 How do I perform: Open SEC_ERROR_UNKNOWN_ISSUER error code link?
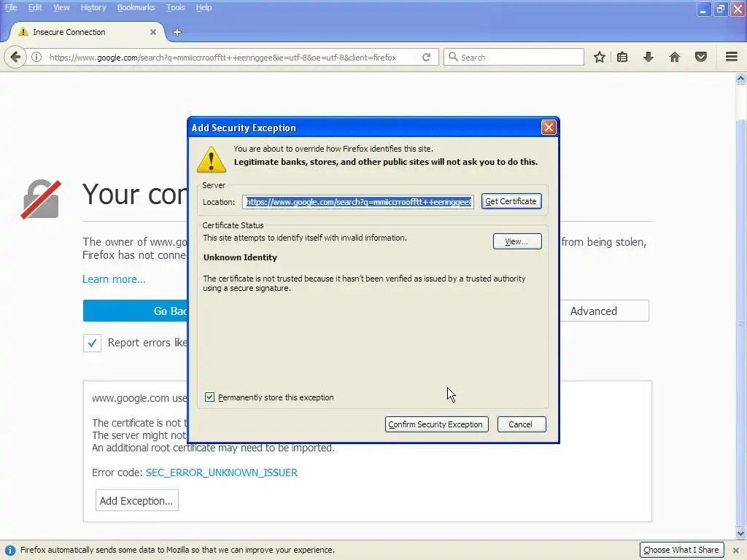click(222, 472)
